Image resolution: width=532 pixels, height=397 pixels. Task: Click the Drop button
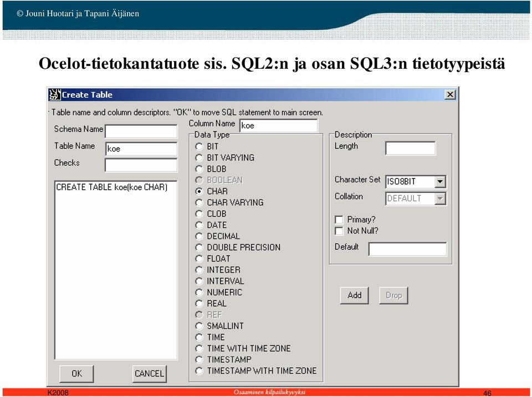tap(393, 295)
